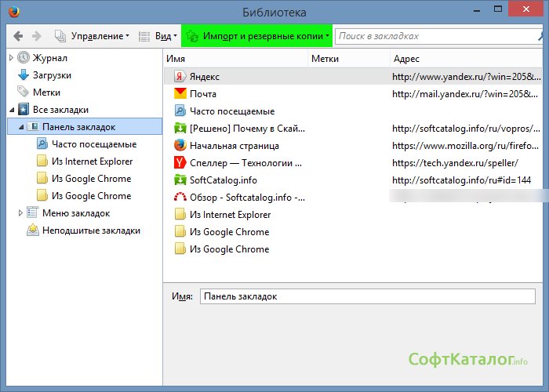Collapse the Все закладки tree node
549x392 pixels.
(x=11, y=110)
